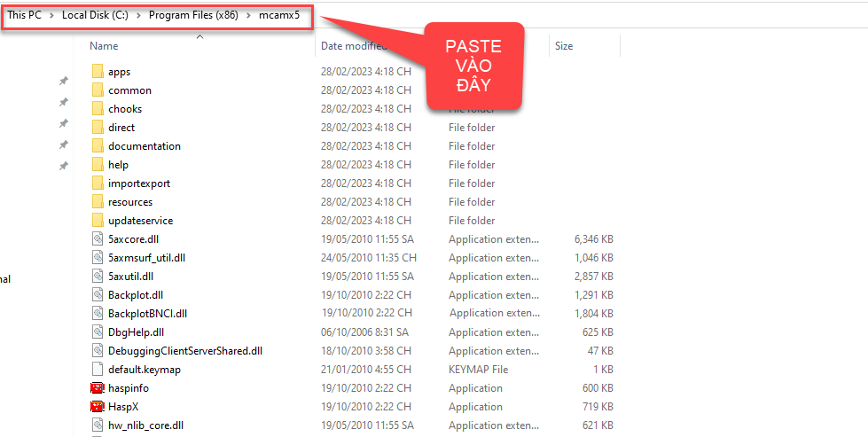
Task: Expand chevron after Local Disk (C:)
Action: pyautogui.click(x=139, y=15)
